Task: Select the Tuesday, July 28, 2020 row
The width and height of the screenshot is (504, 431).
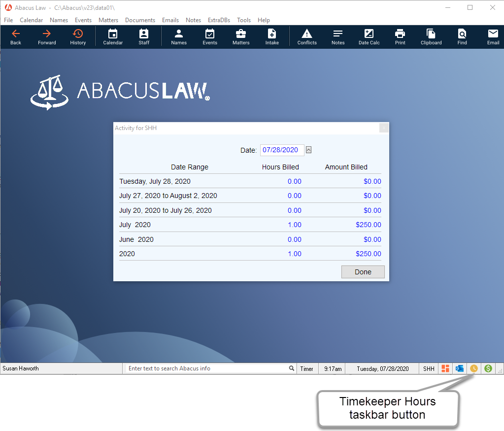Action: [250, 181]
